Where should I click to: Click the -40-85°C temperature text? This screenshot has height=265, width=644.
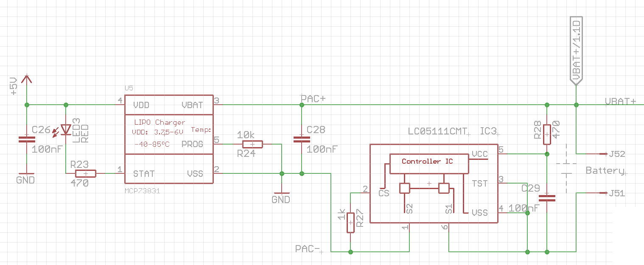click(x=151, y=144)
